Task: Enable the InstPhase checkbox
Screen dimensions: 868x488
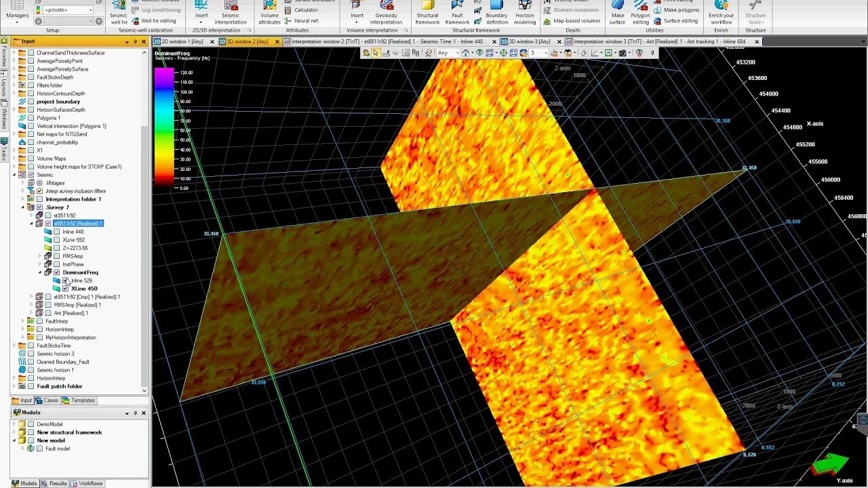Action: tap(57, 264)
